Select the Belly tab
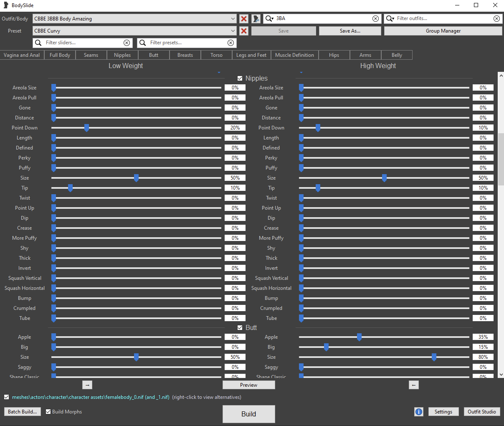The width and height of the screenshot is (504, 426). (x=397, y=55)
